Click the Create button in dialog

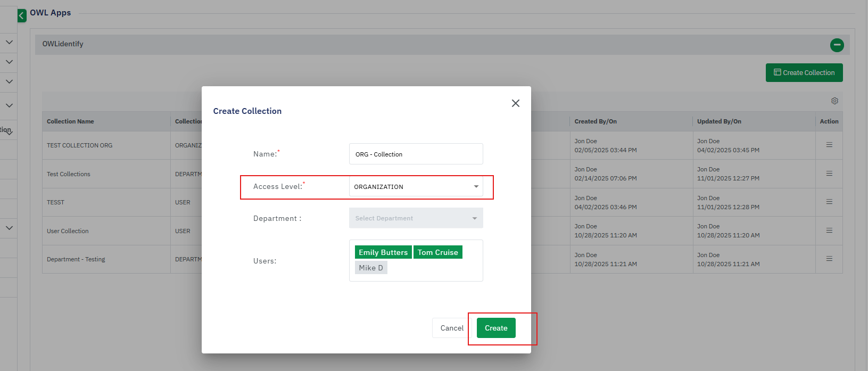495,328
